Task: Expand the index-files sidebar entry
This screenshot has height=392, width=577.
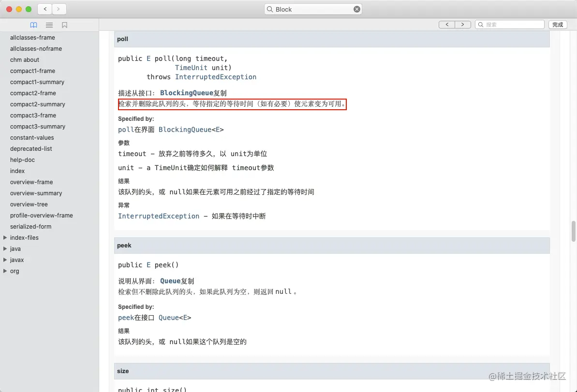Action: pyautogui.click(x=6, y=237)
